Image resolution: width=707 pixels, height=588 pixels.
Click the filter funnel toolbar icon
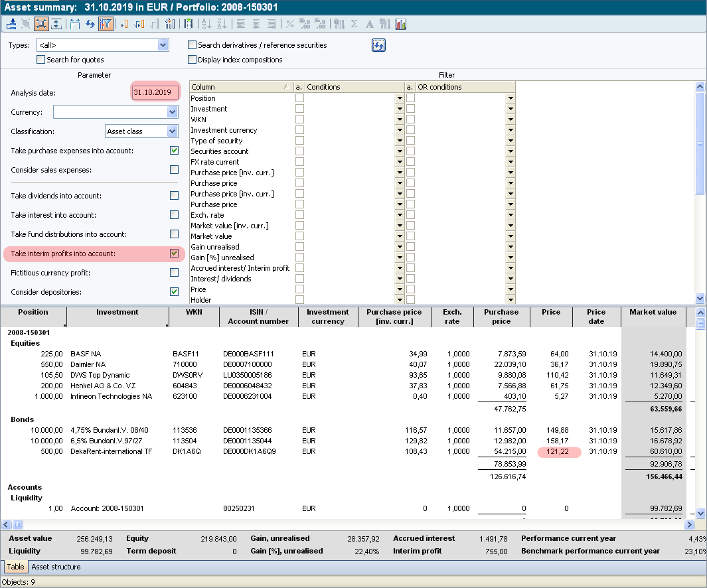coord(106,24)
